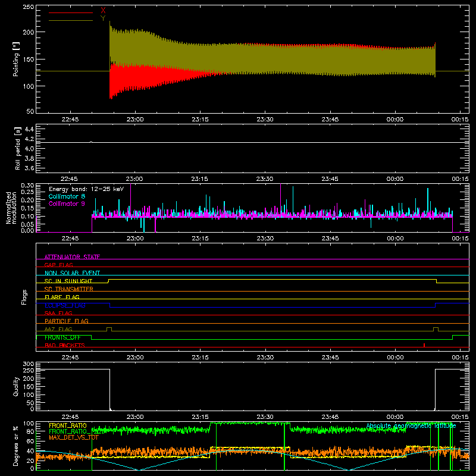Click the 22:45 label under Quality plot

70,417
